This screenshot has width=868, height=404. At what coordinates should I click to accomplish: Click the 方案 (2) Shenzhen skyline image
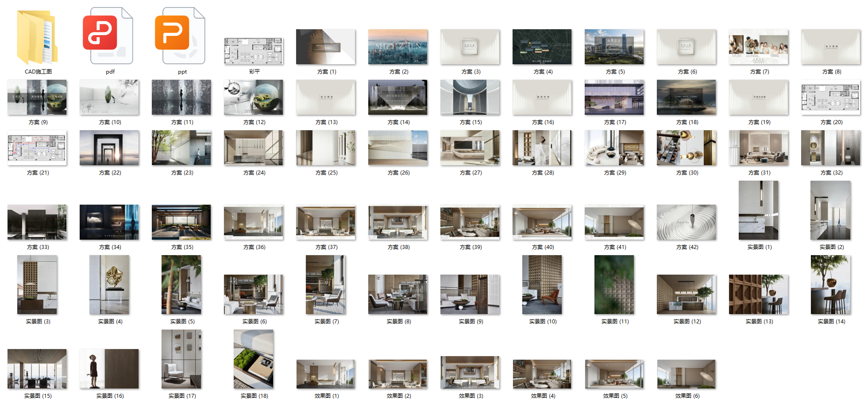[x=398, y=47]
